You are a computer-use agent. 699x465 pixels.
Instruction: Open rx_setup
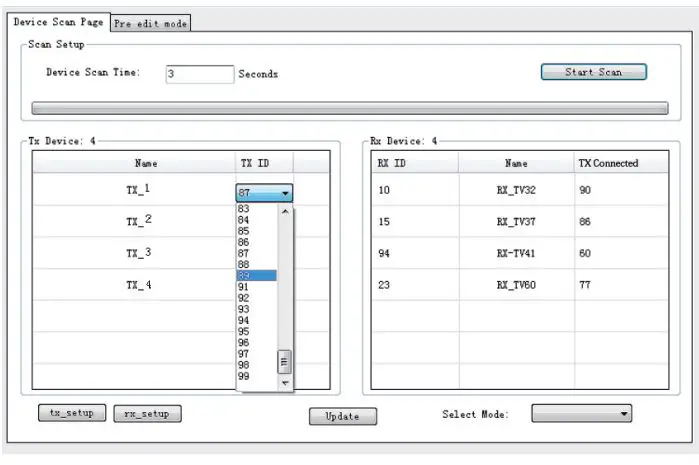pos(148,414)
